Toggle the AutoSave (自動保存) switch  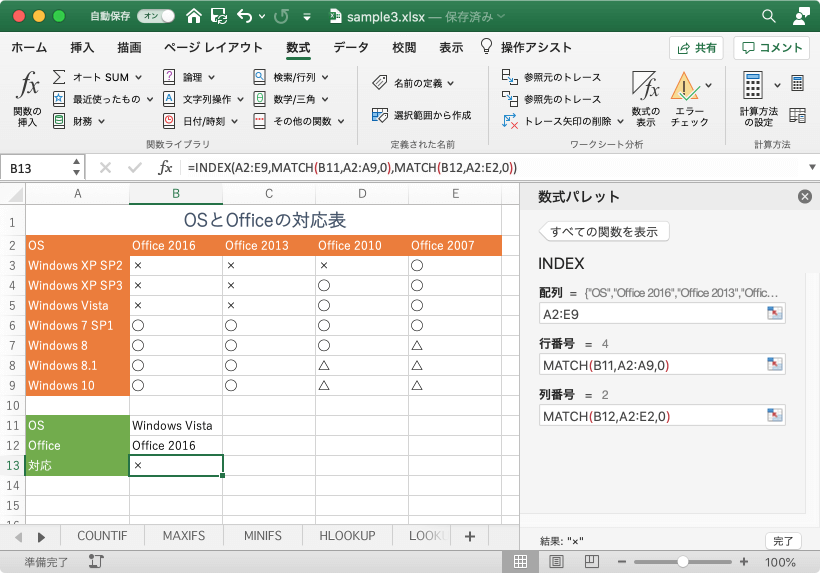[156, 16]
